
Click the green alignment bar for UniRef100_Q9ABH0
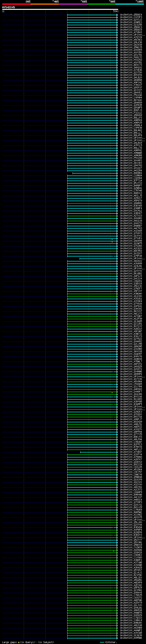pos(93,203)
